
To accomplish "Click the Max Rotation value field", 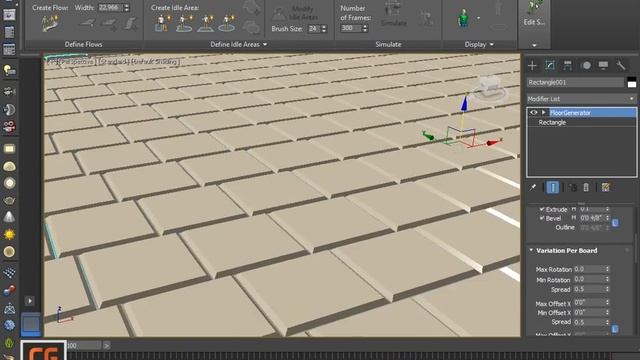I will coord(589,269).
